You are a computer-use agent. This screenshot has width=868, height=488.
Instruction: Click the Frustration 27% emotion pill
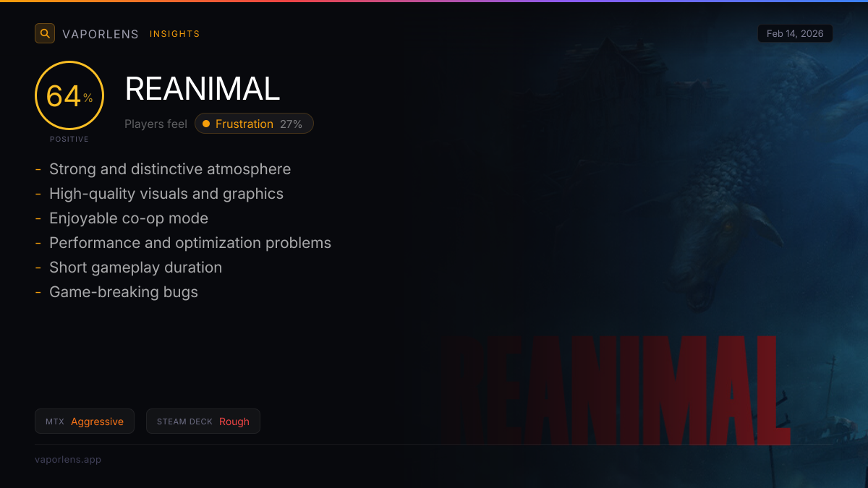pyautogui.click(x=254, y=124)
